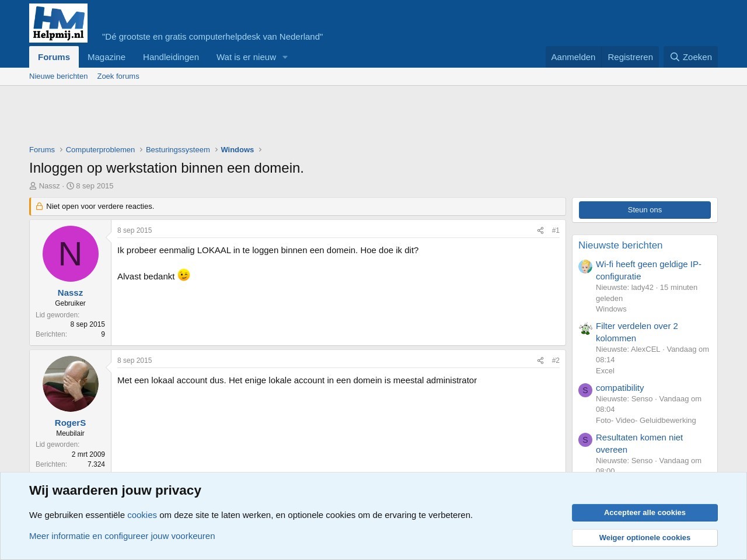Click share icon on post #1
The width and height of the screenshot is (747, 560).
tap(540, 230)
